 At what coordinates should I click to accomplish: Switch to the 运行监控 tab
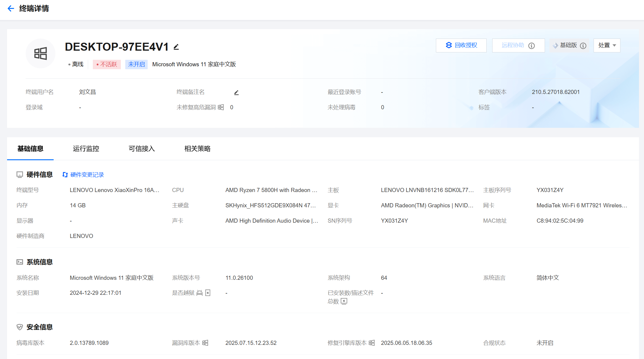(x=86, y=149)
